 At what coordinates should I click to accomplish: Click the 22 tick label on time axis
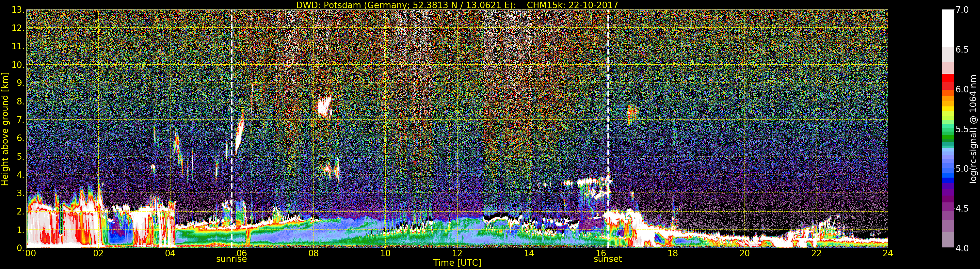click(x=816, y=253)
